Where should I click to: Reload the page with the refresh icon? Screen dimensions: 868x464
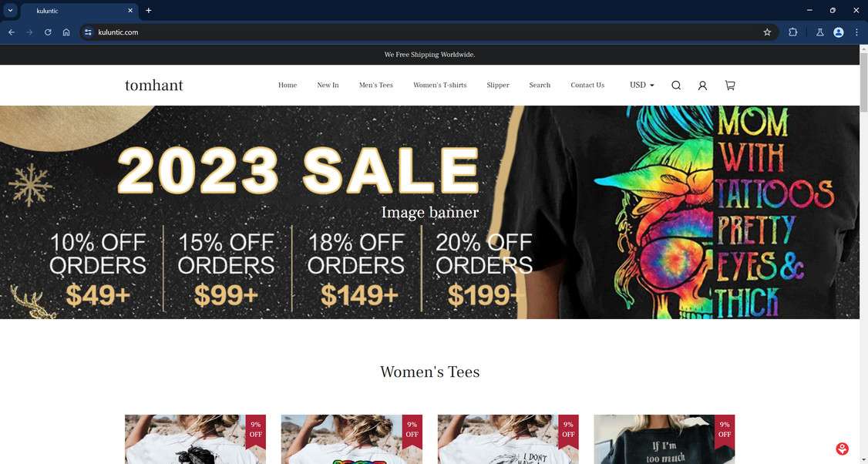(48, 32)
